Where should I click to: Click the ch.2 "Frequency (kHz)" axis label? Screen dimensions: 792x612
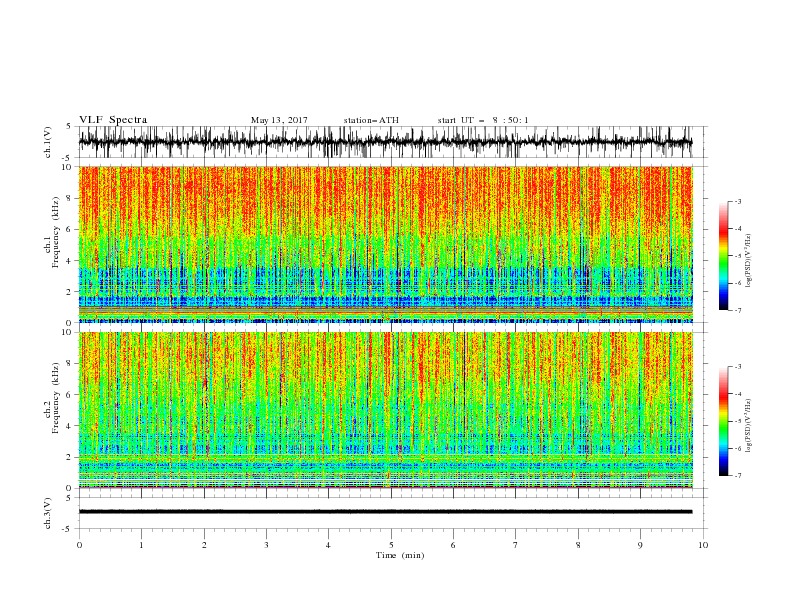[x=56, y=398]
